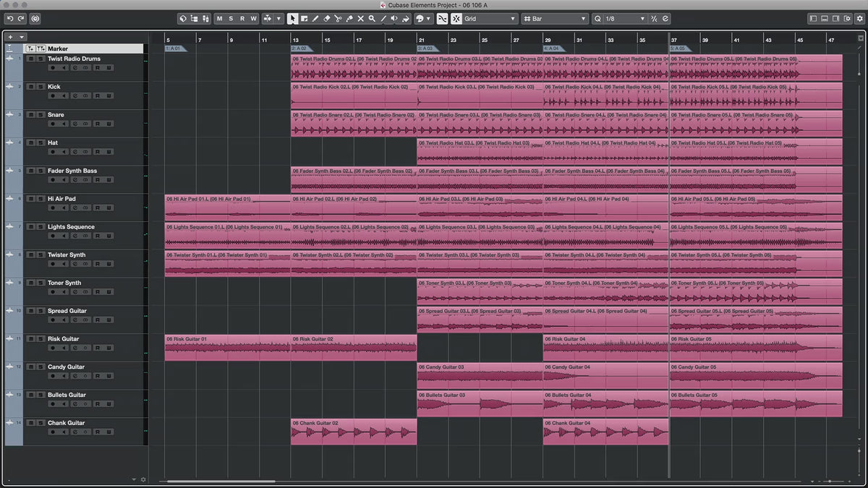
Task: Click the Add Marker button on Marker track
Action: pos(30,48)
